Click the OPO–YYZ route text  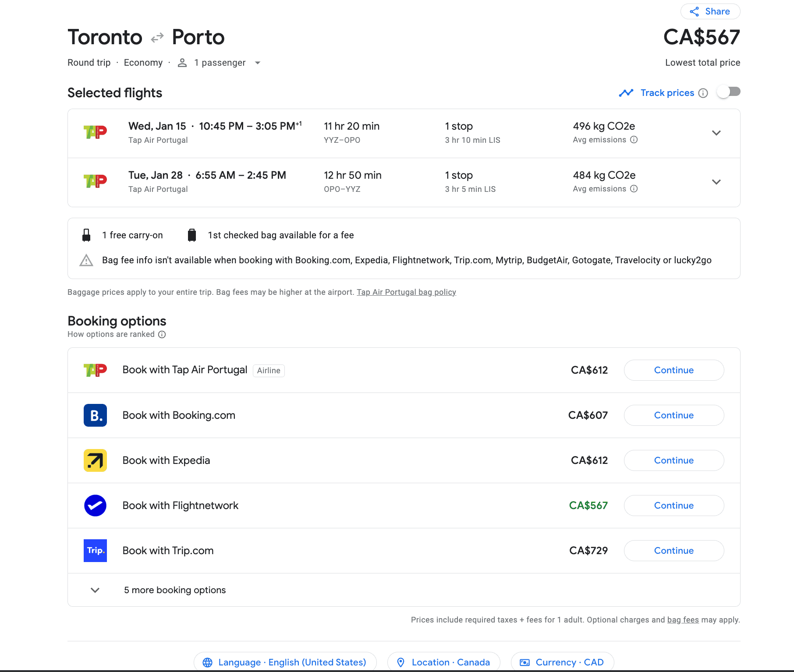tap(342, 189)
